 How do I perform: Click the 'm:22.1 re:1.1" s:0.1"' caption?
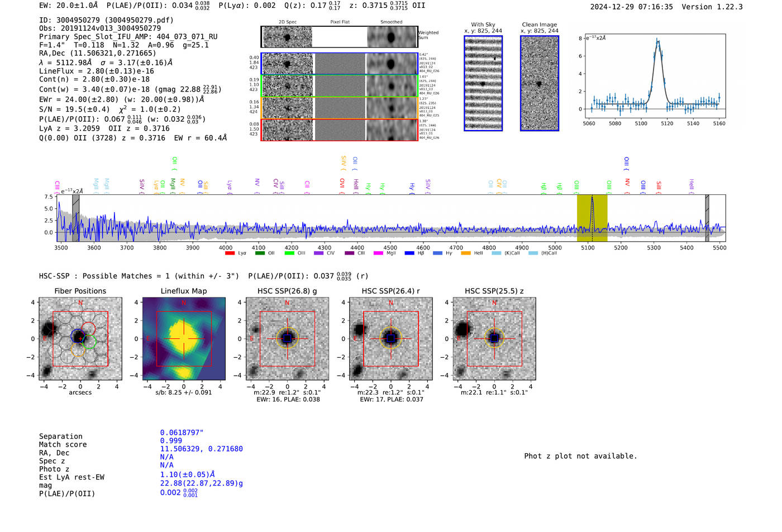[x=494, y=392]
